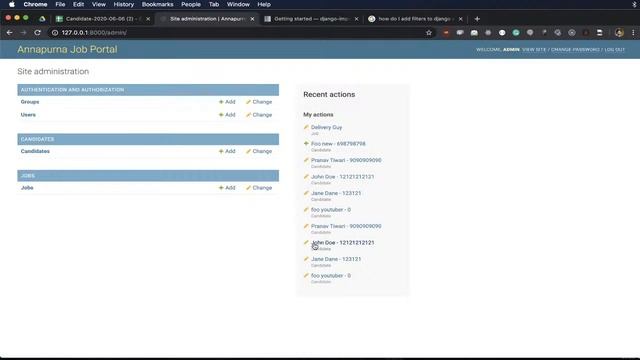Click the LOG OUT link
This screenshot has height=360, width=640.
pyautogui.click(x=614, y=49)
